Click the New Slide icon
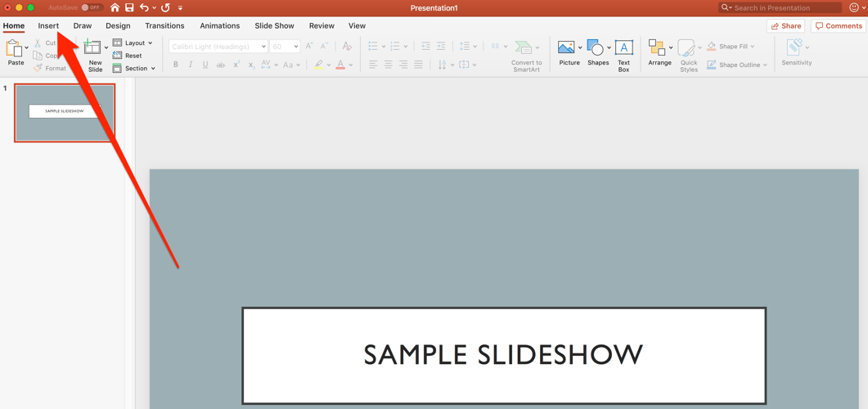The image size is (868, 409). tap(92, 47)
